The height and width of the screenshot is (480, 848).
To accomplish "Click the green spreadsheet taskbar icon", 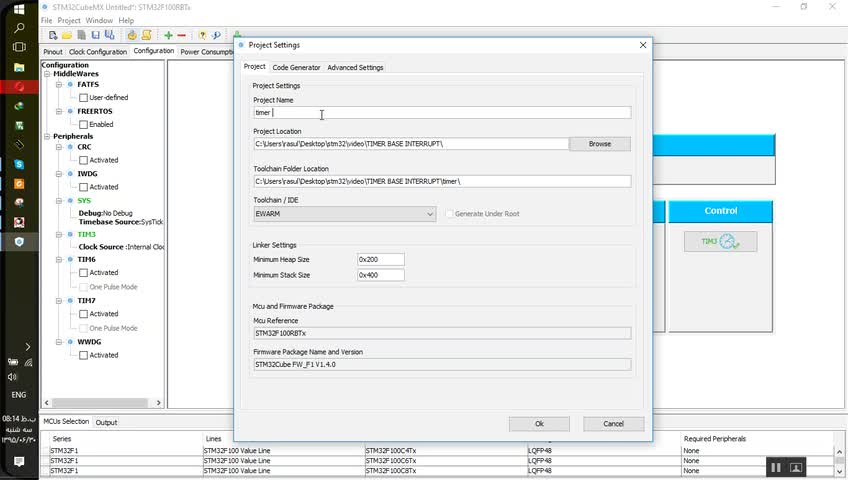I will (19, 125).
